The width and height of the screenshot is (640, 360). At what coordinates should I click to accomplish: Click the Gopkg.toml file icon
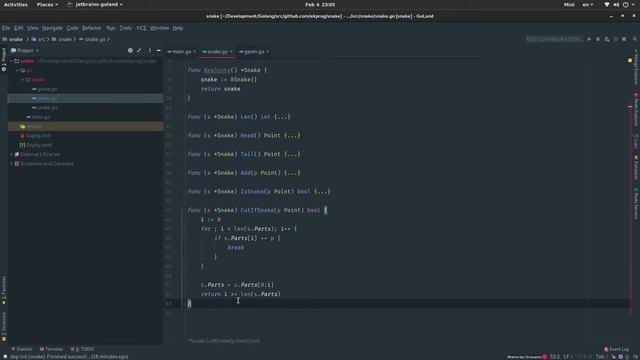22,145
